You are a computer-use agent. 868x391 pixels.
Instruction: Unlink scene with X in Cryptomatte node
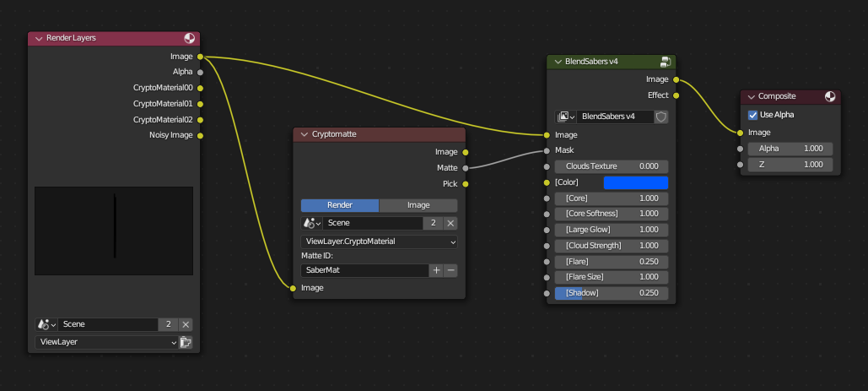coord(450,223)
